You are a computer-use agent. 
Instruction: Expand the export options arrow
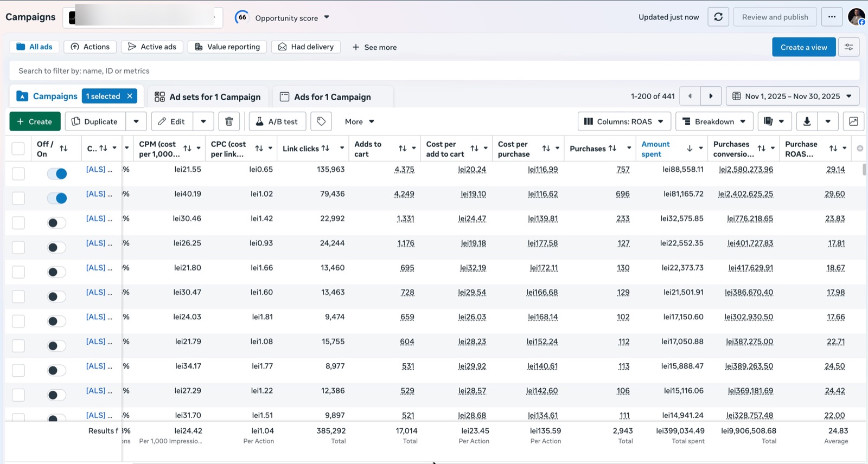(x=828, y=121)
